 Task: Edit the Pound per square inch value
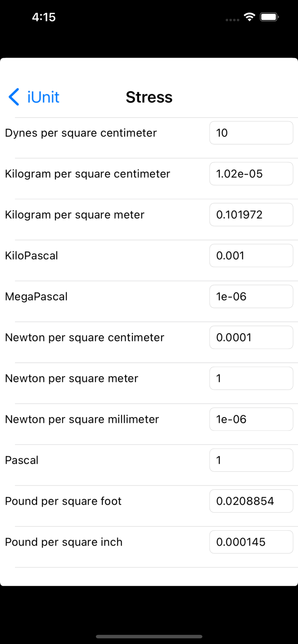click(251, 542)
